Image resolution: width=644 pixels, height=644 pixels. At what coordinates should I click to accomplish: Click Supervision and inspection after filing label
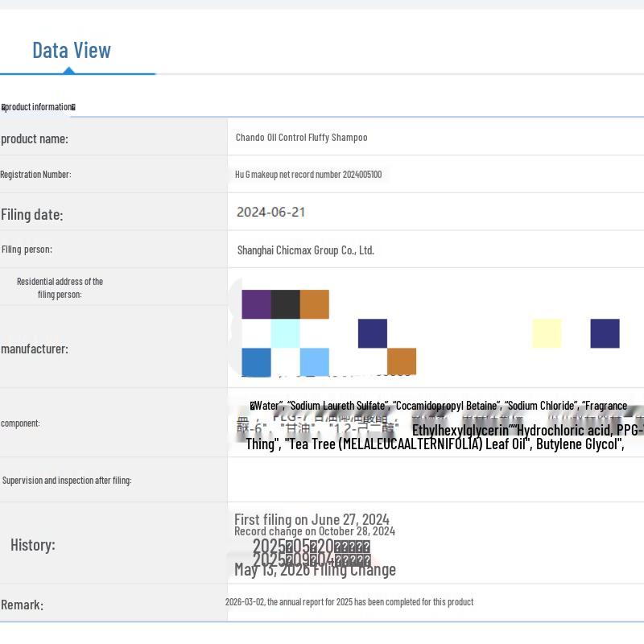click(x=67, y=480)
